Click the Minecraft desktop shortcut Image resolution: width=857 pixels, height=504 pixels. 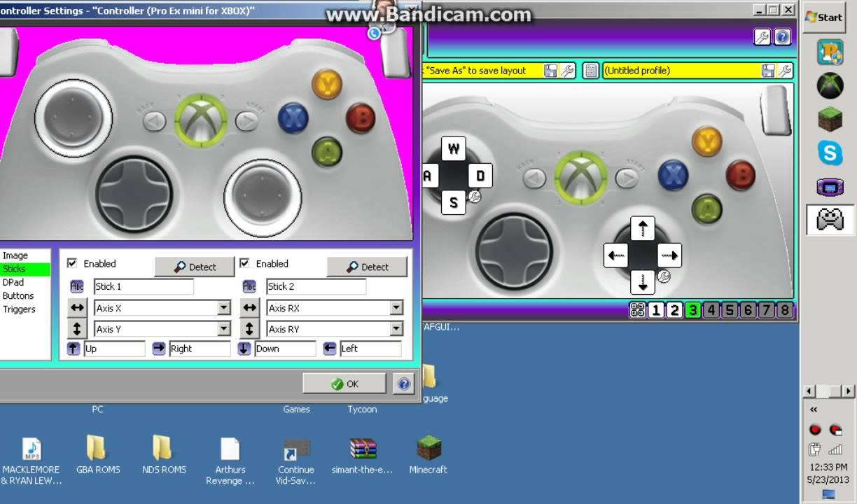pyautogui.click(x=428, y=455)
